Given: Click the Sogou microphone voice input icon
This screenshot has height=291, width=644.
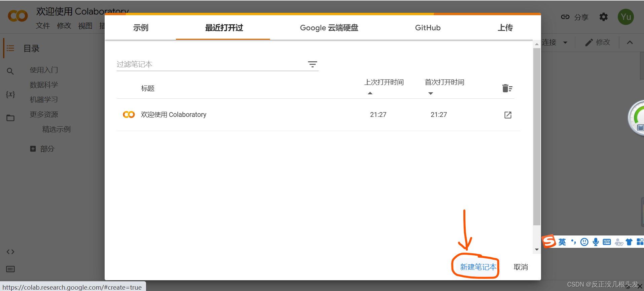Looking at the screenshot, I should tap(596, 242).
